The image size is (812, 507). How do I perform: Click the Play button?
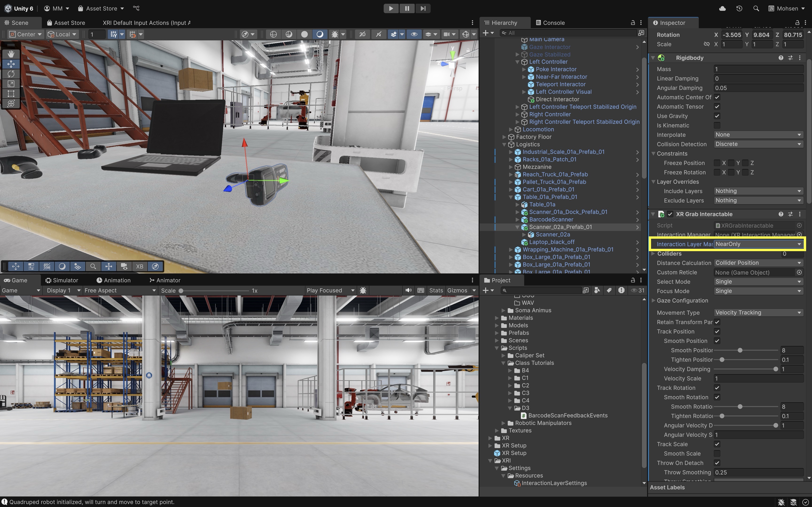(391, 8)
